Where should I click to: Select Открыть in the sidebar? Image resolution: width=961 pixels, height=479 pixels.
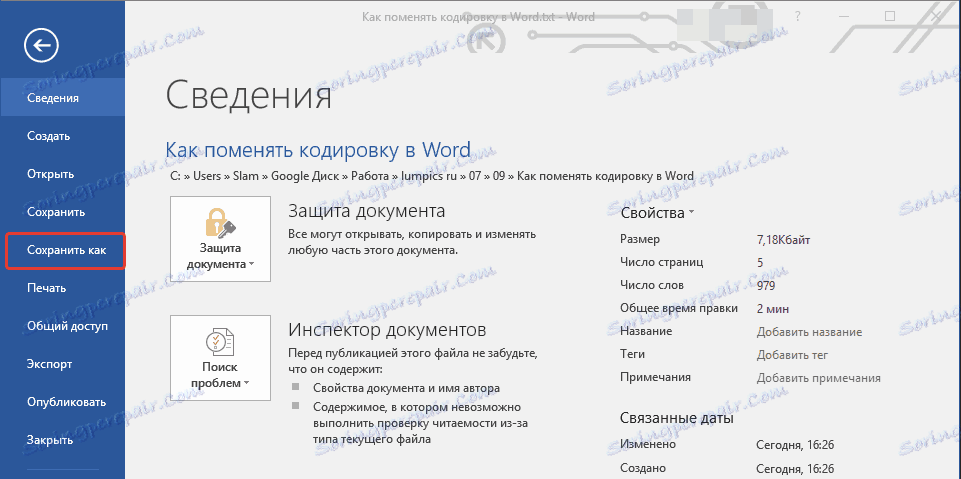tap(62, 174)
